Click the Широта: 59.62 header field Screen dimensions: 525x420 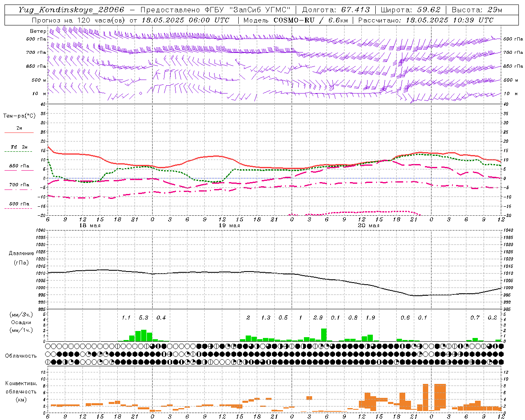410,10
